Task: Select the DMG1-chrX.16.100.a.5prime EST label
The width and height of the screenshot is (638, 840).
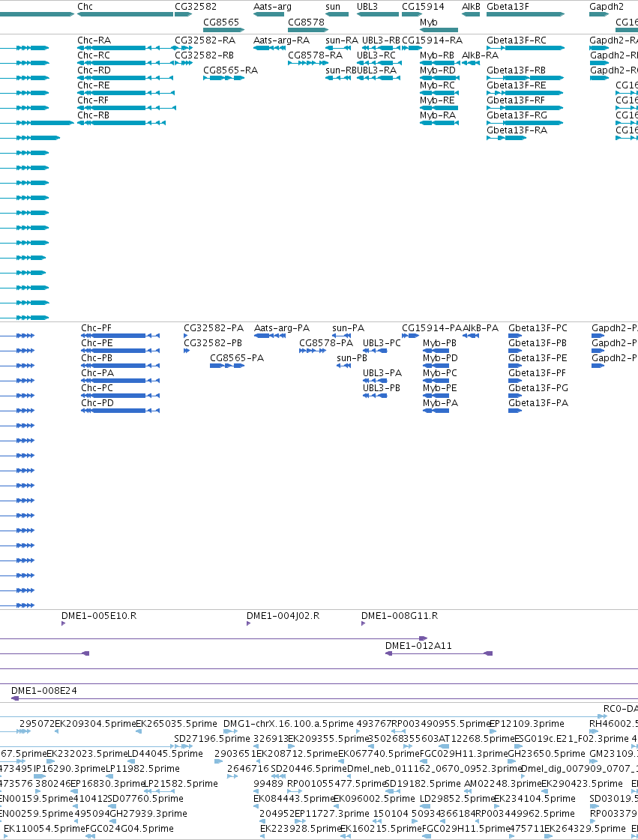Action: 289,724
